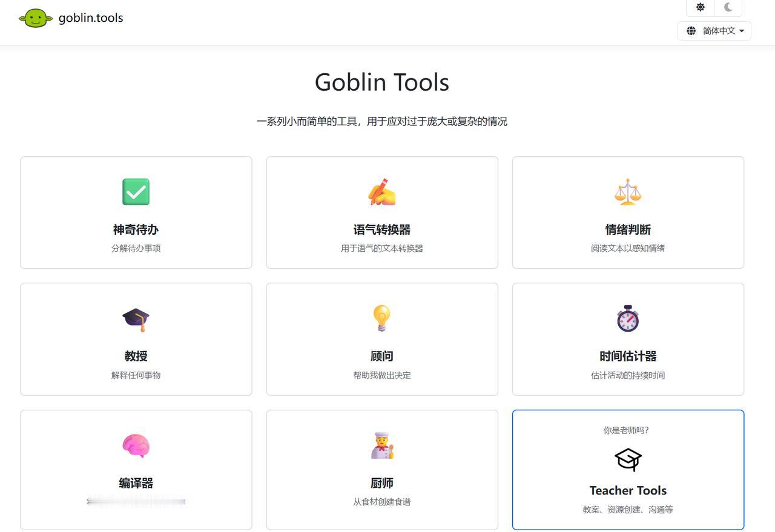Open the 神奇待办 tool title
Image resolution: width=775 pixels, height=532 pixels.
point(136,229)
